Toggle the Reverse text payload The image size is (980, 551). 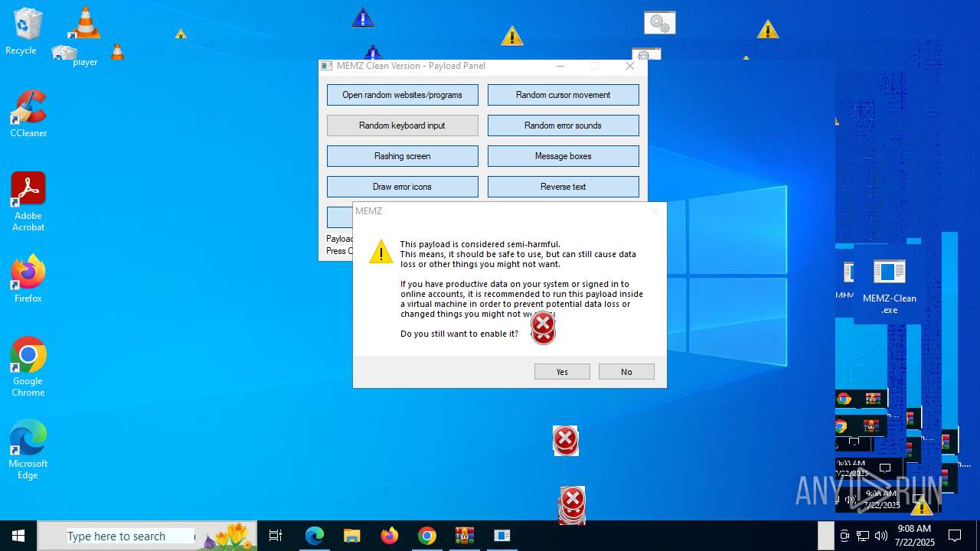[563, 187]
